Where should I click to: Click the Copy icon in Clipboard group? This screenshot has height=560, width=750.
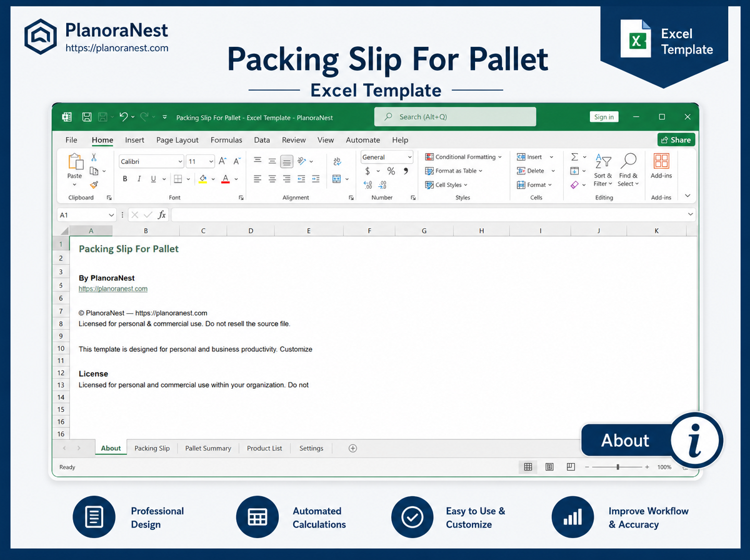point(94,171)
